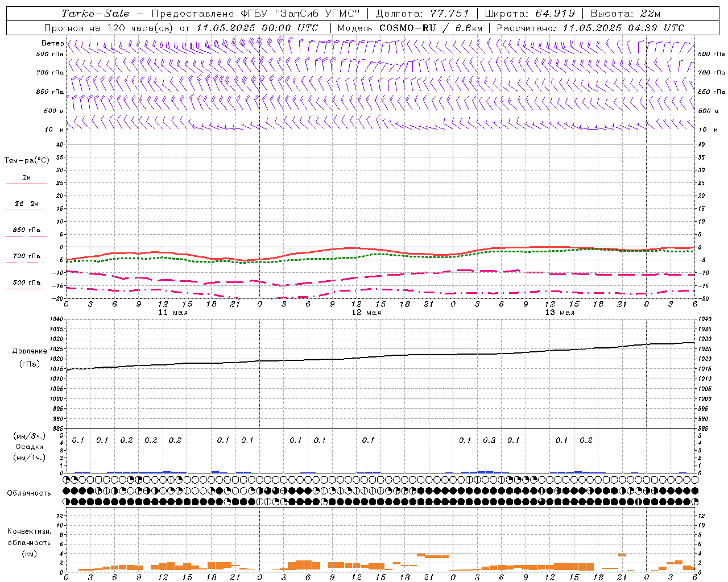The width and height of the screenshot is (728, 582).
Task: Click the 'Тем-ра(°C)' temperature label
Action: point(27,161)
